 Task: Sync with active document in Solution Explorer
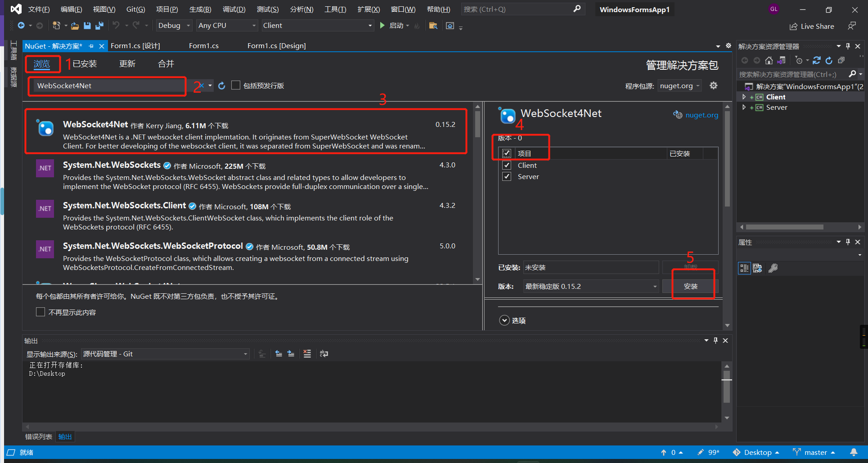tap(817, 60)
